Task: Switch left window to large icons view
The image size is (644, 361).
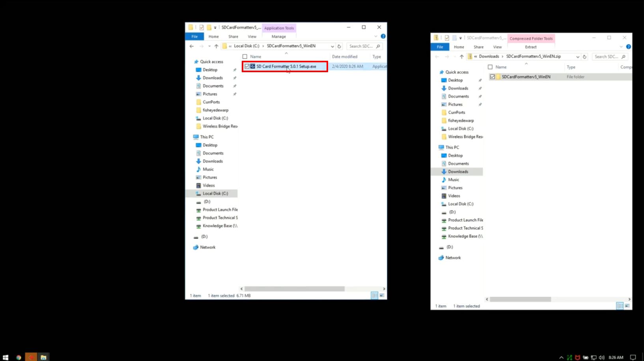Action: click(382, 296)
